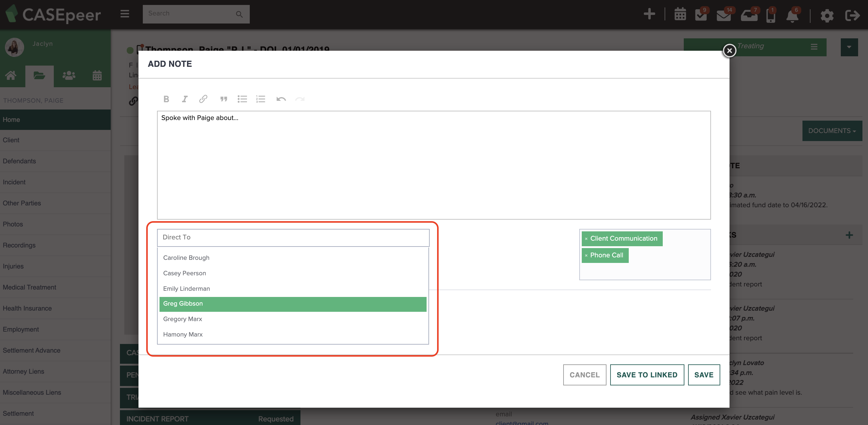The height and width of the screenshot is (425, 868).
Task: Undo the last edit in the note
Action: pos(281,99)
